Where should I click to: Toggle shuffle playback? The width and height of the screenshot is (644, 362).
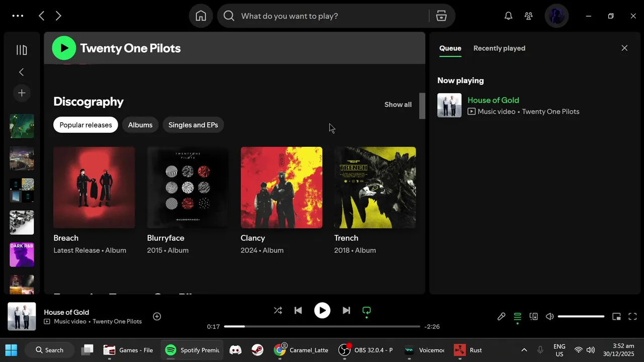click(x=278, y=311)
